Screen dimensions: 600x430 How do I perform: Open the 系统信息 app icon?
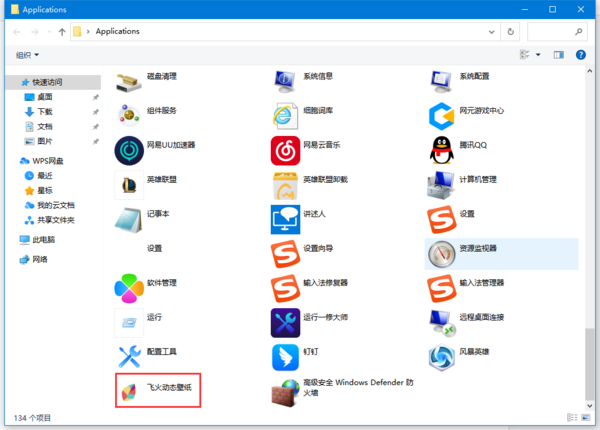point(285,82)
